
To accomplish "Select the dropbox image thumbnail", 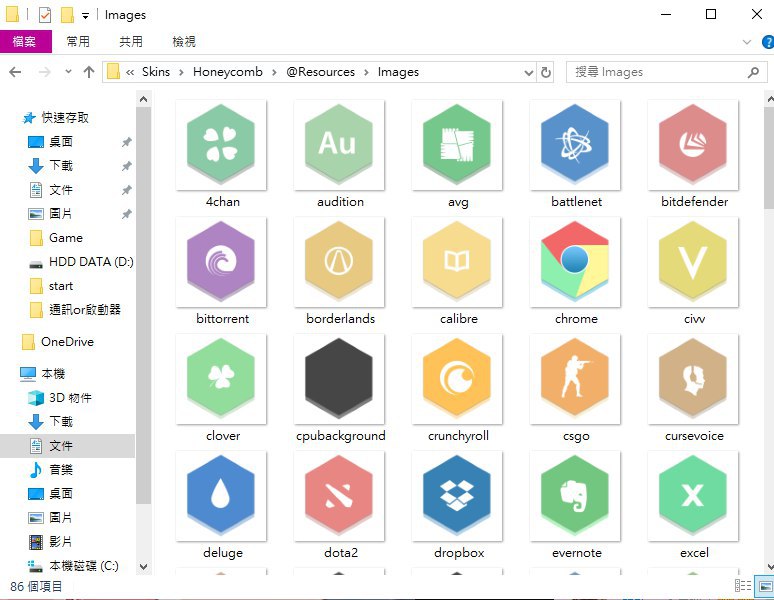I will [457, 496].
